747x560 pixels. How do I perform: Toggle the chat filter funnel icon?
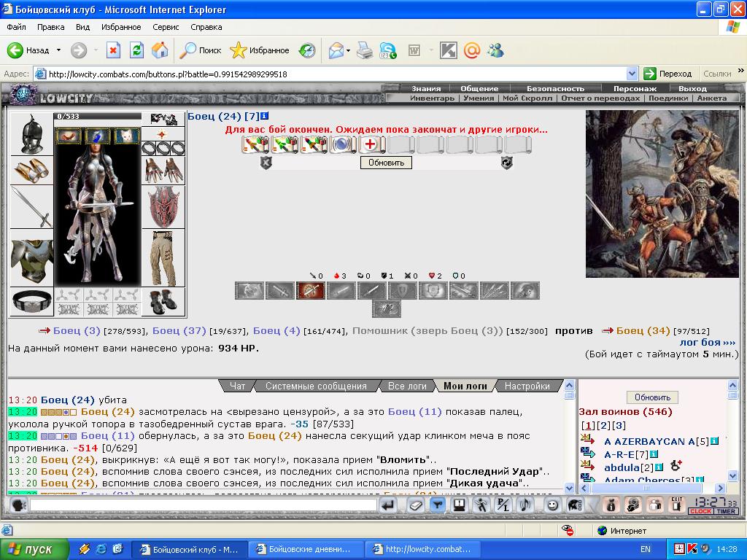[x=437, y=505]
